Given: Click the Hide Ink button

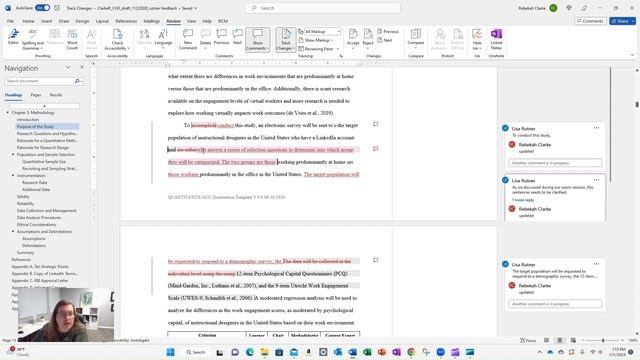Looking at the screenshot, I should click(477, 40).
